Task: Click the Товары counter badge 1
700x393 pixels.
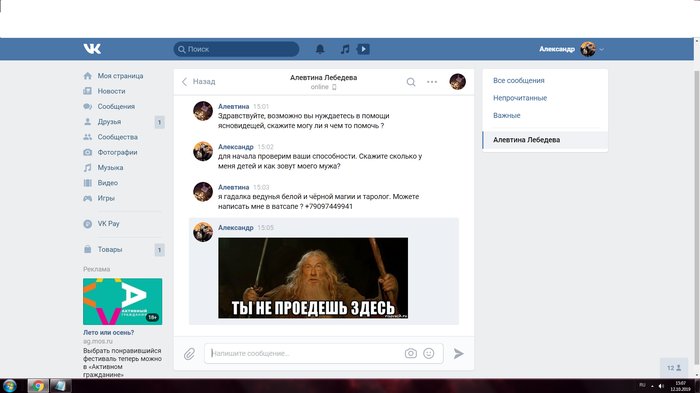Action: pyautogui.click(x=159, y=250)
